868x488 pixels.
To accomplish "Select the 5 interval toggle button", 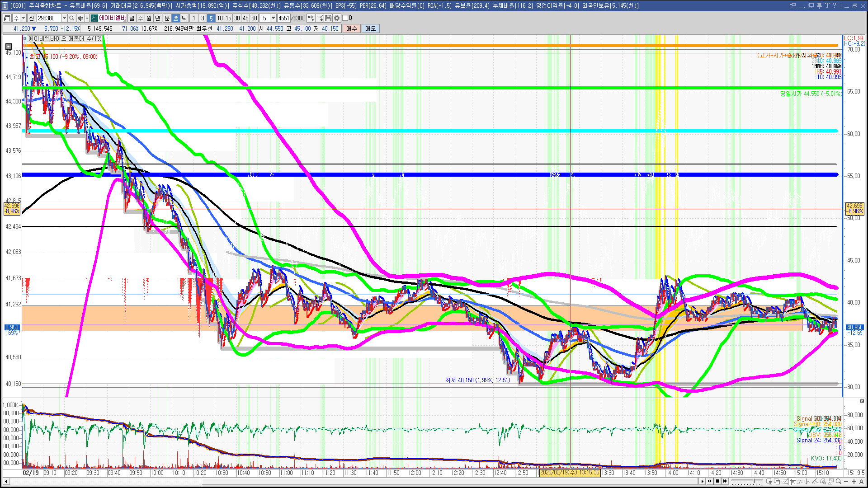I will point(211,18).
